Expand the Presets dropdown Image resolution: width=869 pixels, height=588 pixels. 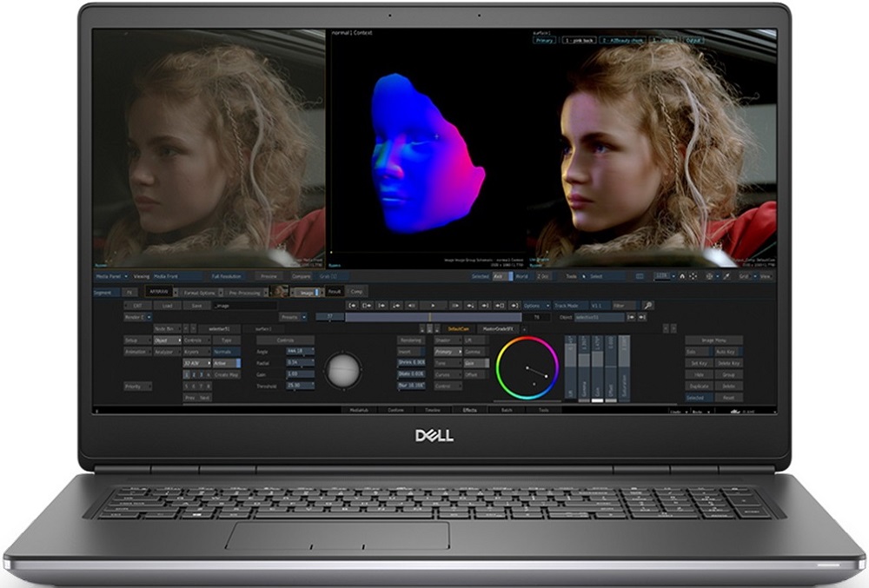point(293,318)
